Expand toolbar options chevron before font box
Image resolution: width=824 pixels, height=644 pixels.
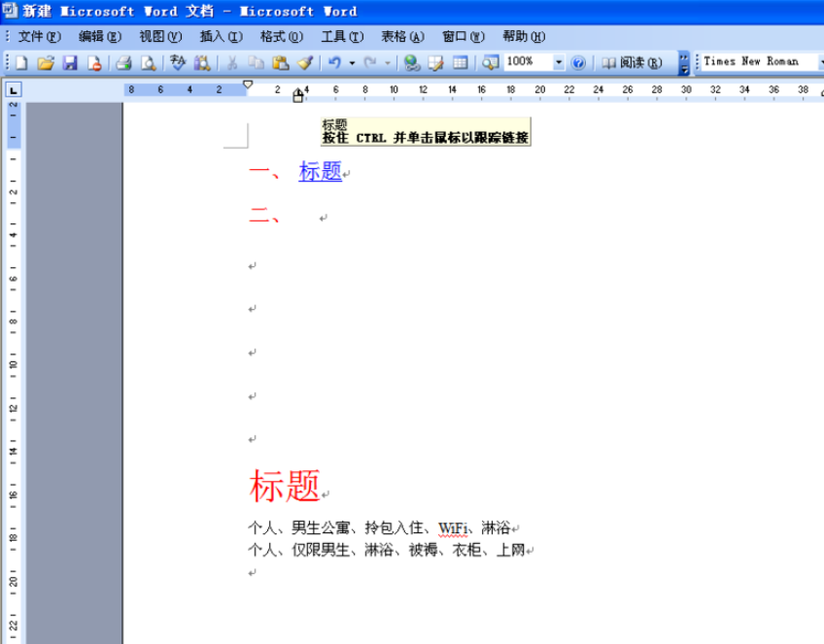(684, 63)
